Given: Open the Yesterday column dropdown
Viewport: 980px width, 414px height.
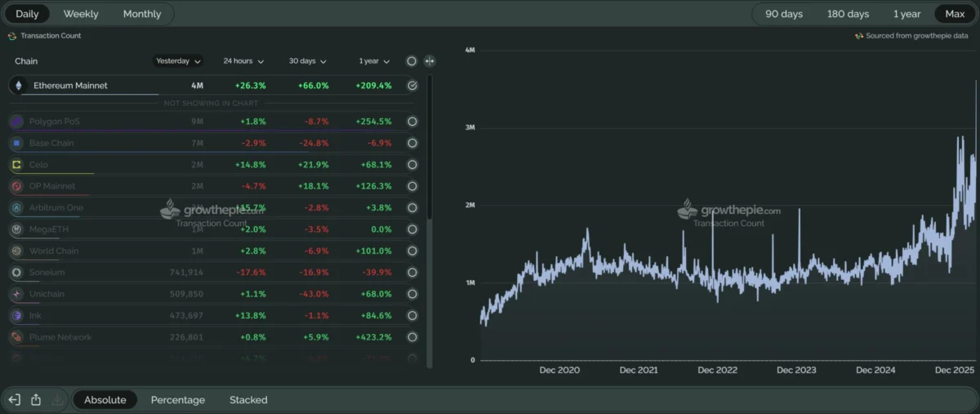Looking at the screenshot, I should point(178,61).
